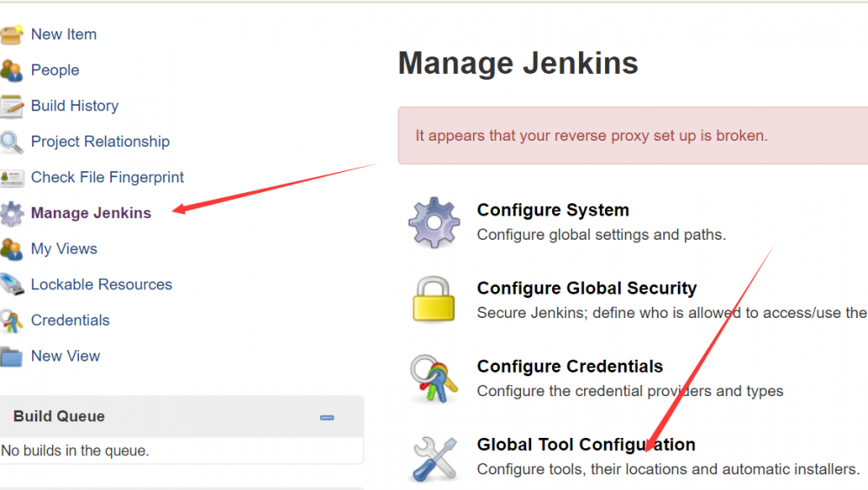This screenshot has width=868, height=490.
Task: Click the Check File Fingerprint icon
Action: (11, 178)
